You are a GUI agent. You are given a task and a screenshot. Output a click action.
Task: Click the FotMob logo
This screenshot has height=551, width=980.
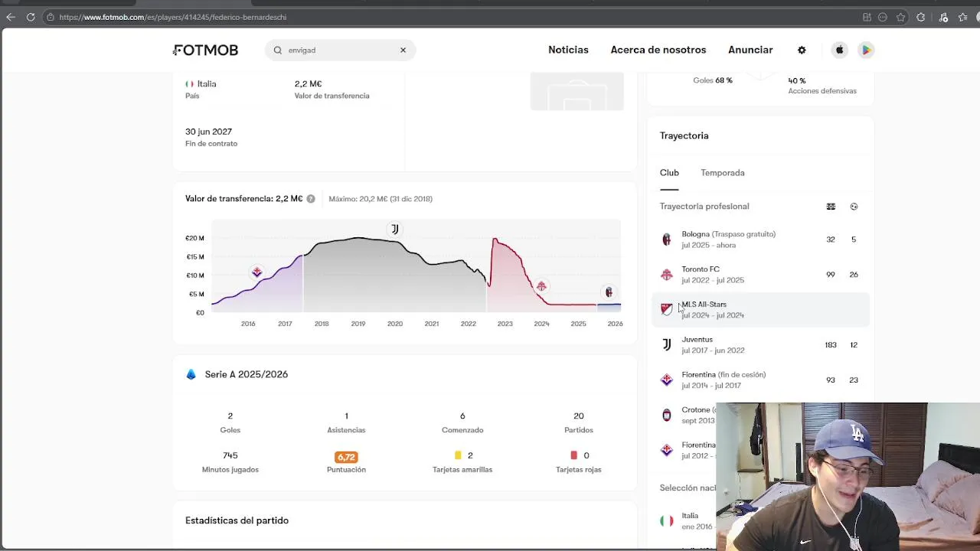coord(205,50)
